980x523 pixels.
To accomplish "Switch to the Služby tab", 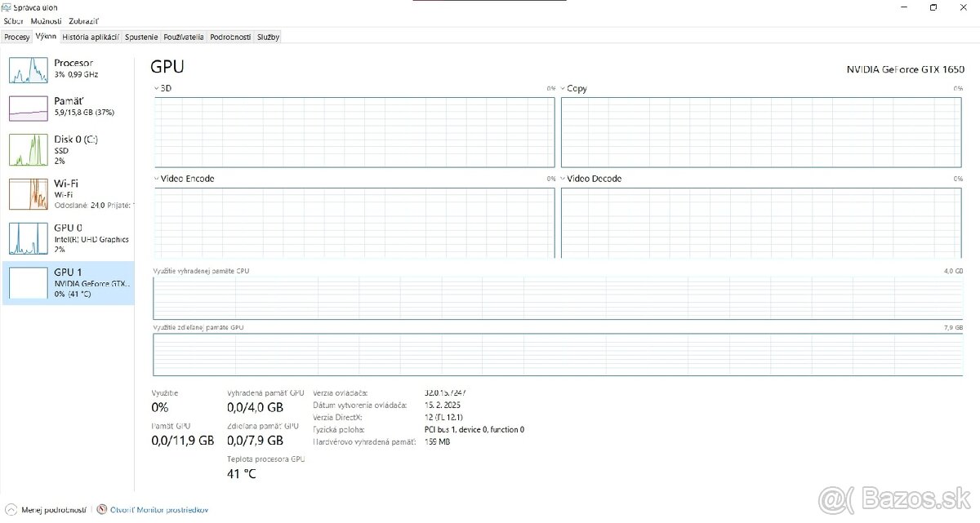I will [267, 37].
